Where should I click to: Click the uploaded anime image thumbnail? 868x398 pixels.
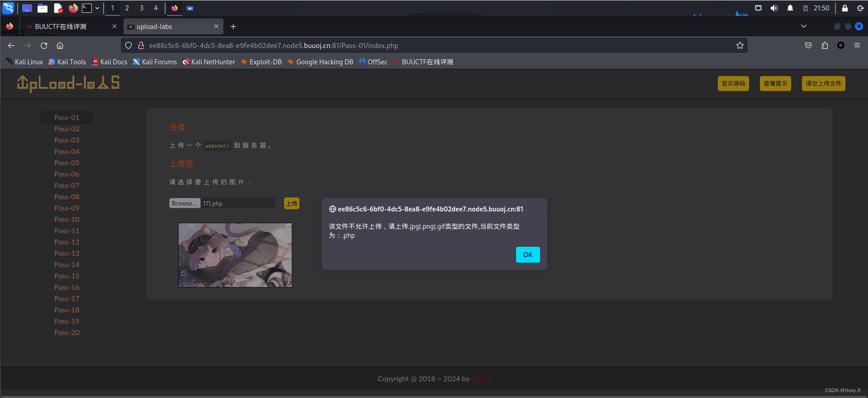point(235,255)
